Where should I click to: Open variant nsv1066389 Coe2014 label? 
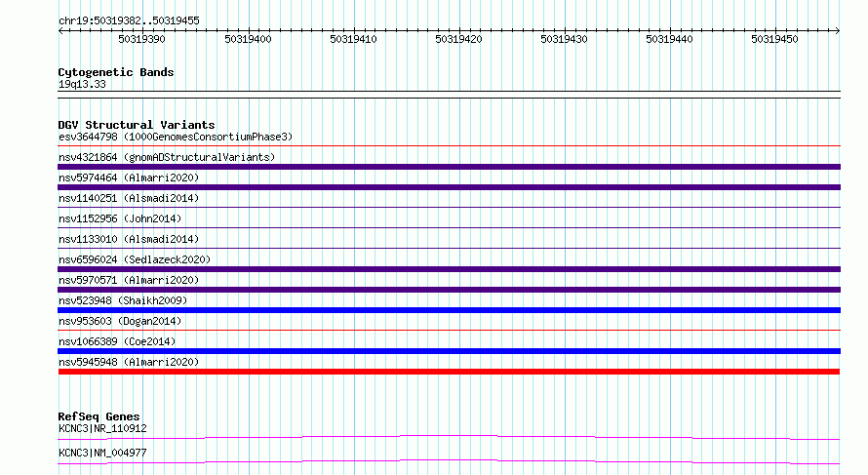117,341
